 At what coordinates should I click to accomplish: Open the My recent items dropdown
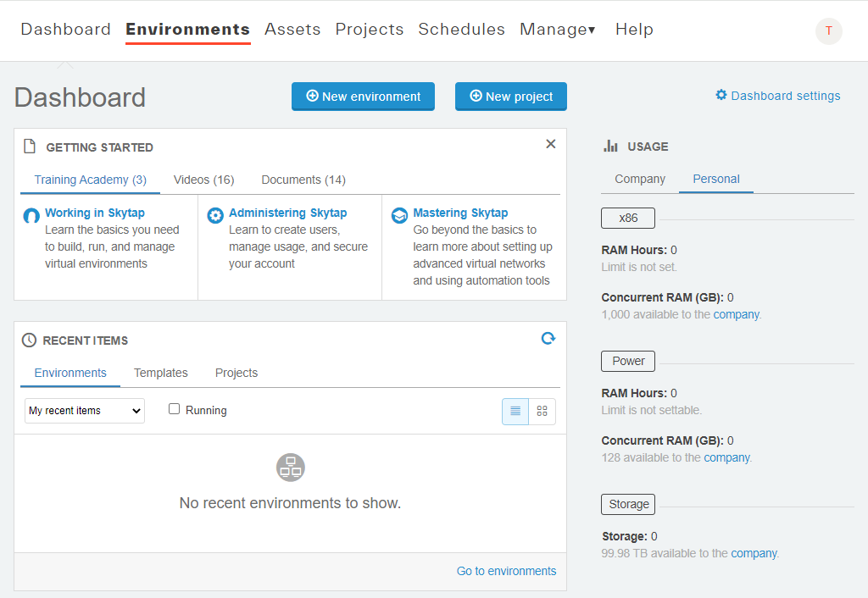click(84, 410)
